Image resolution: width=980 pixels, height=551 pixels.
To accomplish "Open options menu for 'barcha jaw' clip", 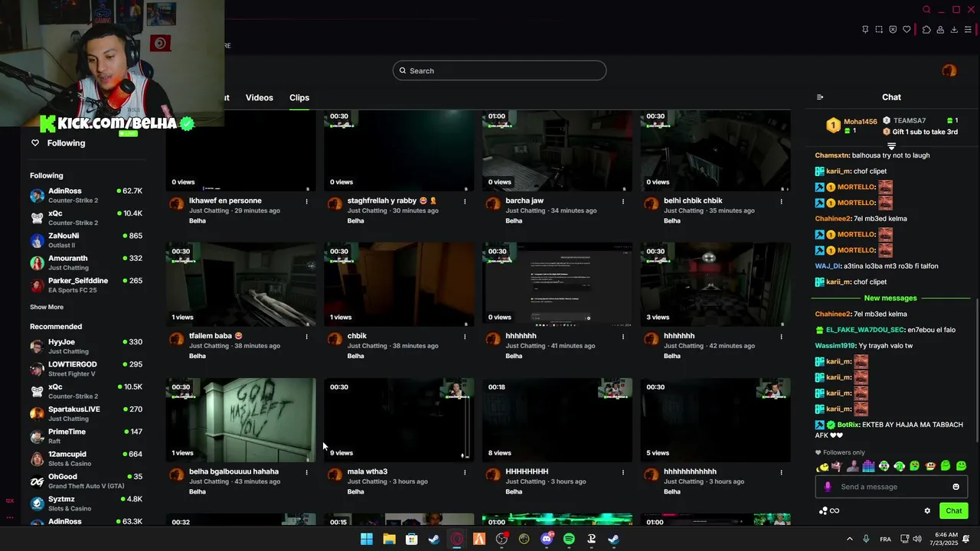I will [623, 201].
